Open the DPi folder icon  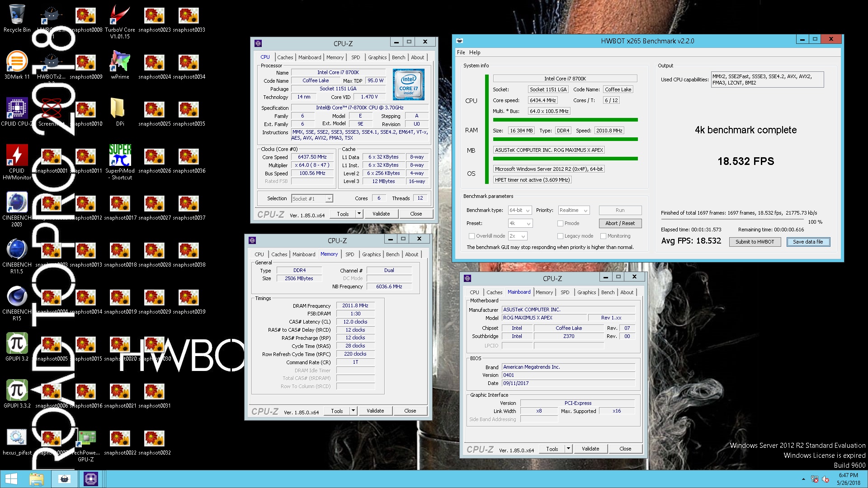120,112
